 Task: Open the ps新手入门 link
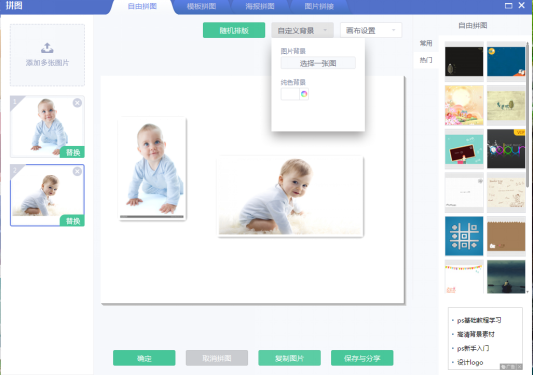pos(473,348)
